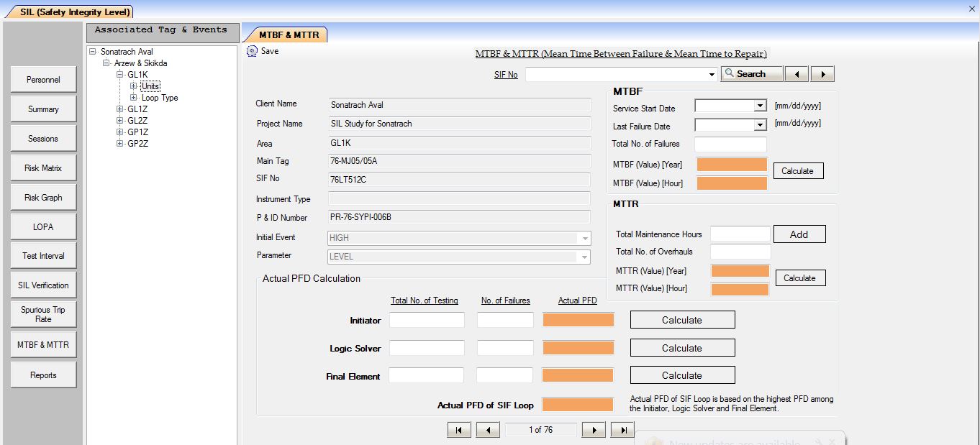Go to previous SIF arrow next to Search
The width and height of the screenshot is (980, 445).
coord(796,74)
